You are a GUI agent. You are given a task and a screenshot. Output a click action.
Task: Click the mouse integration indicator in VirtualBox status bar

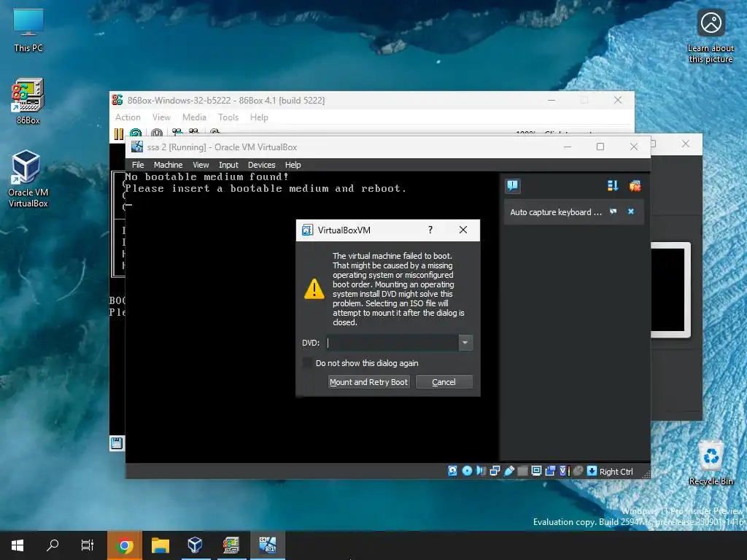pyautogui.click(x=578, y=471)
